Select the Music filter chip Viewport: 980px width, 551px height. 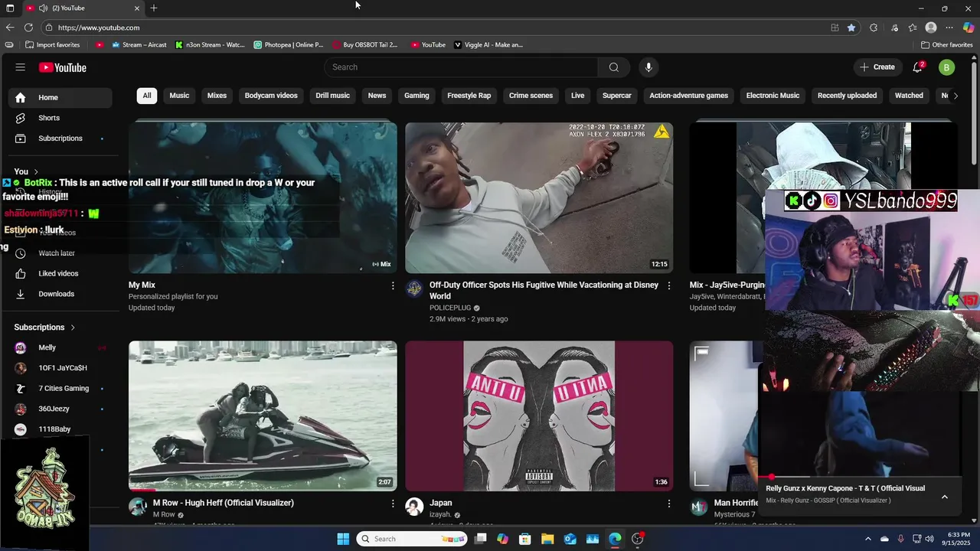pos(179,96)
